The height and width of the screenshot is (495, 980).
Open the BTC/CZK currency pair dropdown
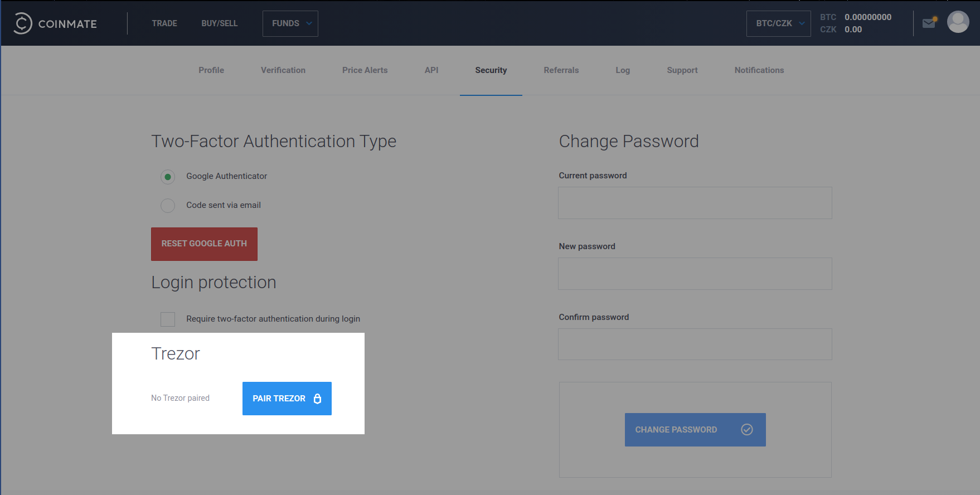pyautogui.click(x=778, y=23)
